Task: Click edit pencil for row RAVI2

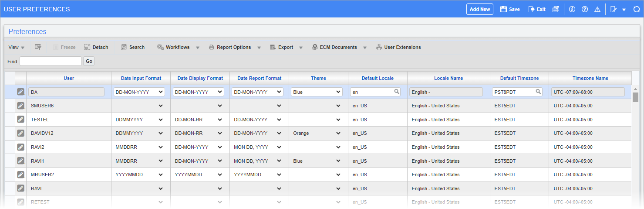Action: pyautogui.click(x=20, y=147)
